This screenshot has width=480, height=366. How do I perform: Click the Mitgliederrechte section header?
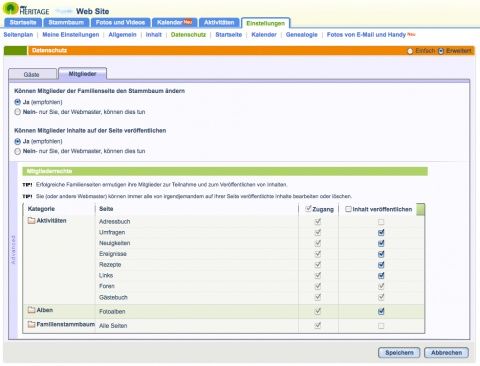225,171
